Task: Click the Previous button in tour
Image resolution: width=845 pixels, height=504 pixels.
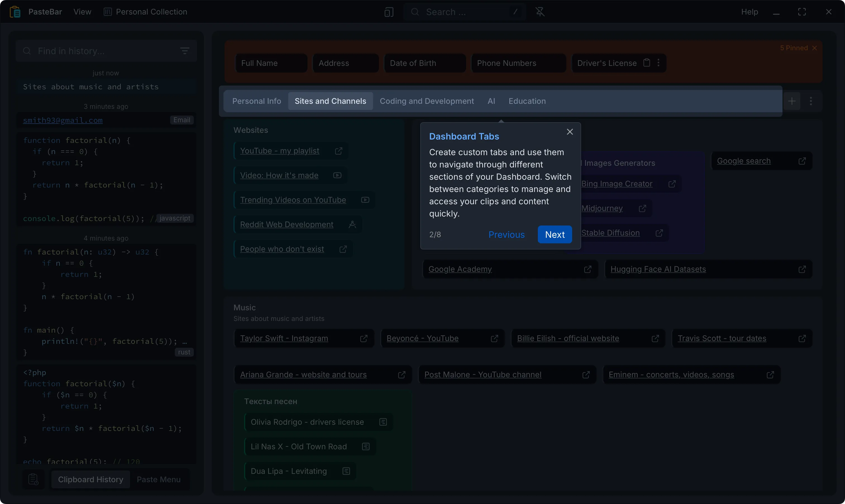Action: click(x=506, y=235)
